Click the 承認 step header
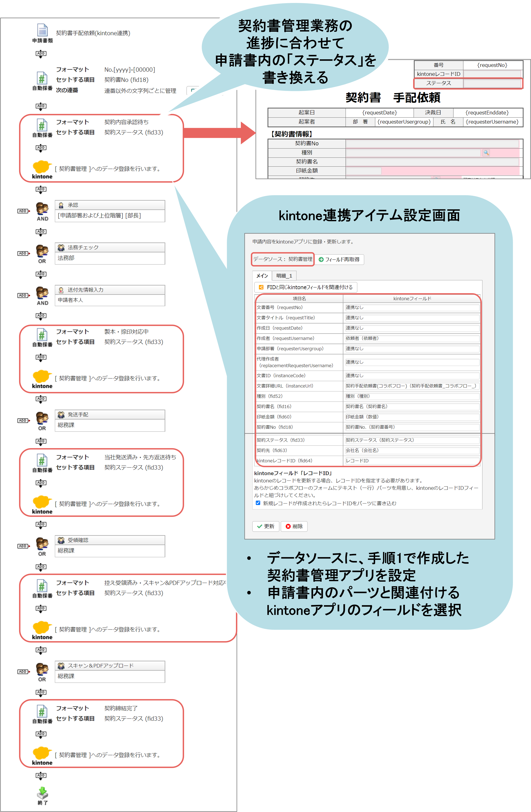This screenshot has width=531, height=812. click(x=110, y=205)
